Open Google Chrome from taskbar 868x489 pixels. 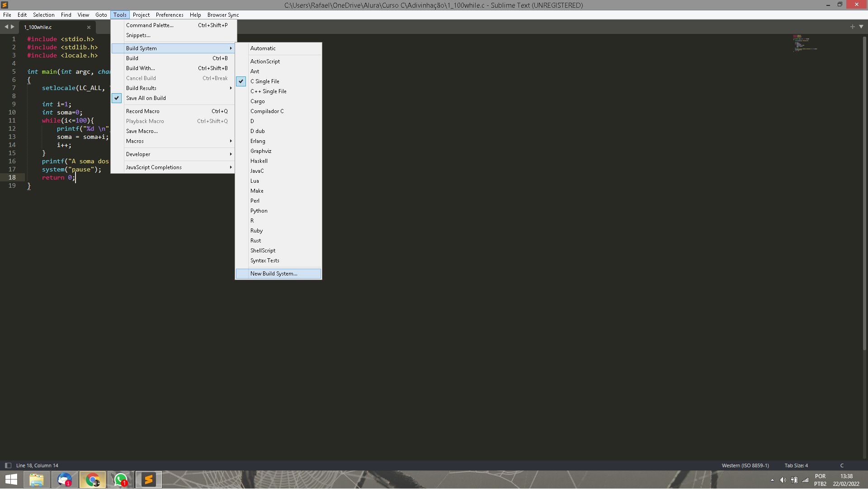pos(93,480)
